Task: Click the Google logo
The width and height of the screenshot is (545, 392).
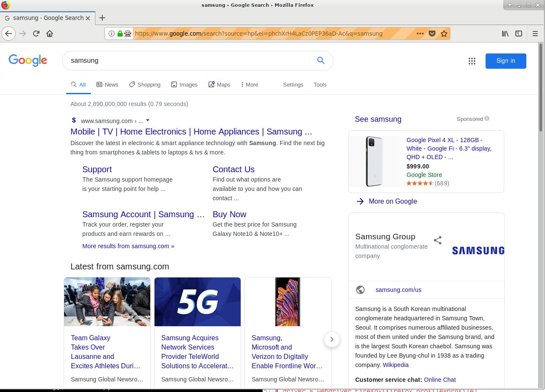Action: tap(28, 61)
